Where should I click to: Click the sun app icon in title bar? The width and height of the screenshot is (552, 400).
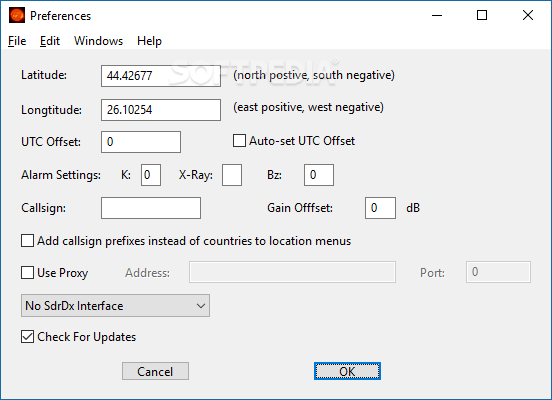tap(17, 15)
